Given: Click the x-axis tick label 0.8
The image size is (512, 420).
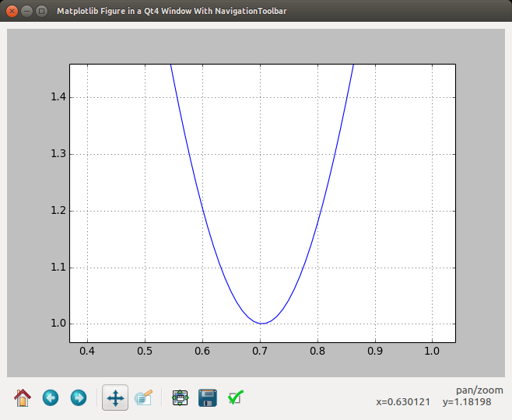Looking at the screenshot, I should 317,351.
